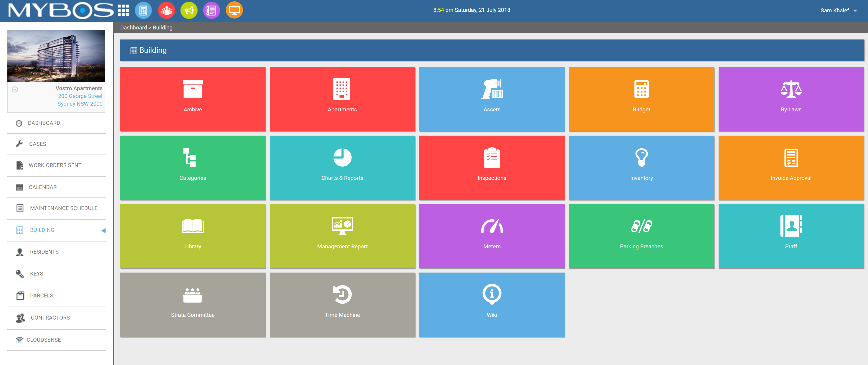Viewport: 868px width, 365px height.
Task: Open Maintenance Schedule sidebar item
Action: (63, 208)
